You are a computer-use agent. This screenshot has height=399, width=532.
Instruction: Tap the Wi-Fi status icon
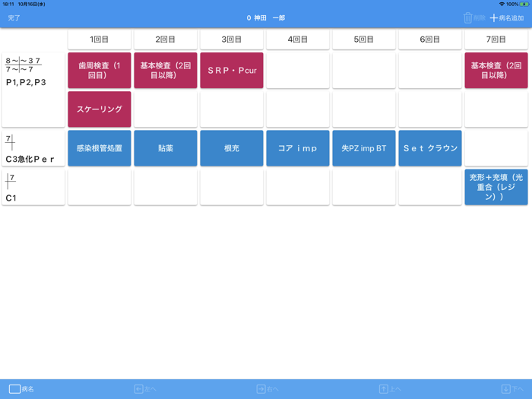pyautogui.click(x=502, y=4)
